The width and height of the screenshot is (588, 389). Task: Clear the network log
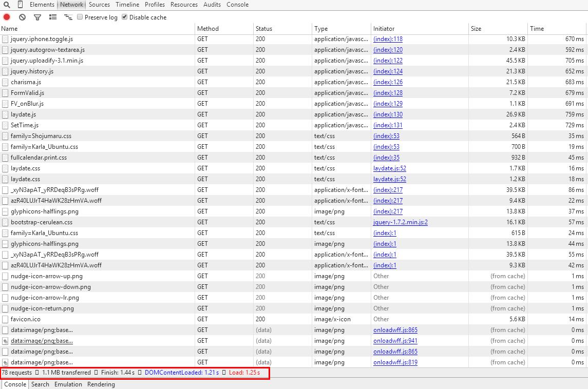pyautogui.click(x=23, y=17)
